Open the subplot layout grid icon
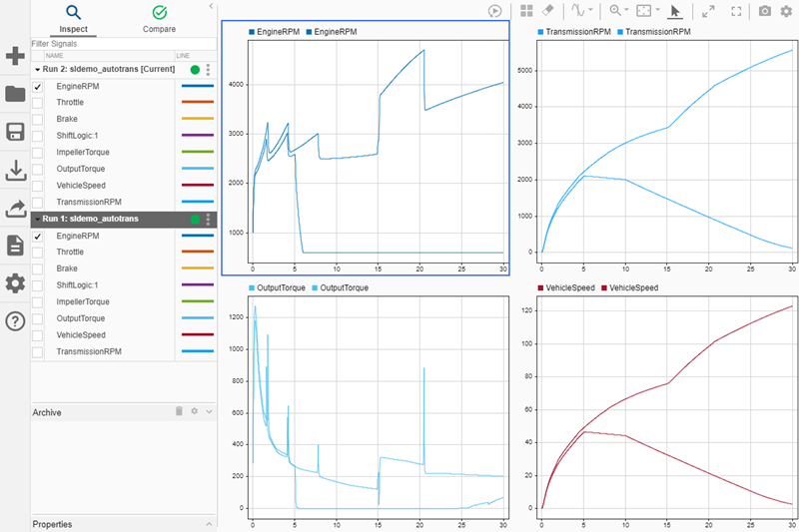This screenshot has width=799, height=532. (x=527, y=11)
